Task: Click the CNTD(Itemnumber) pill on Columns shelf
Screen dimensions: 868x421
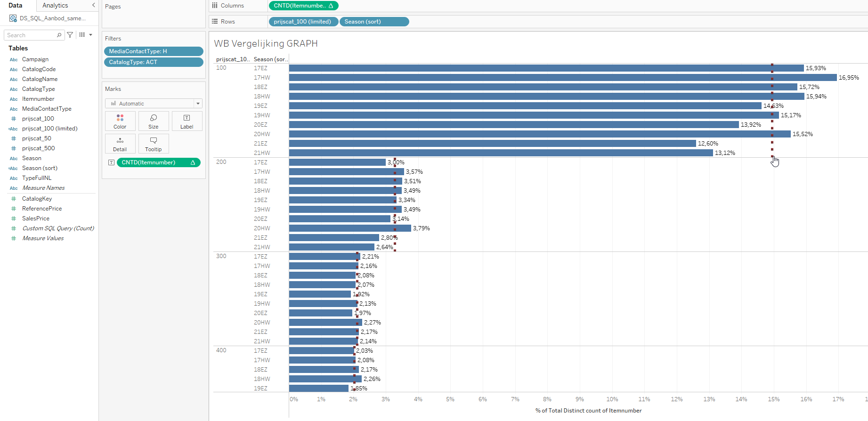Action: (303, 6)
